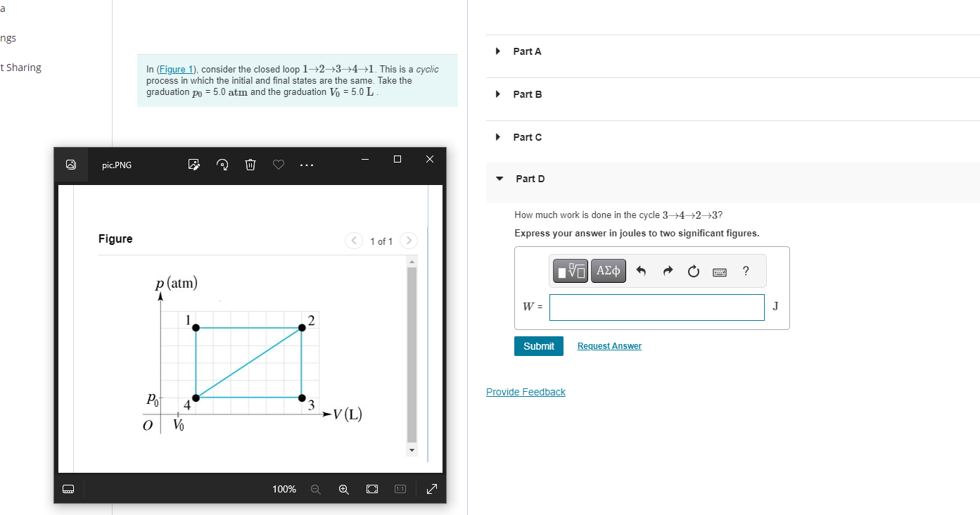Open the on-screen keyboard shortcuts icon

719,272
